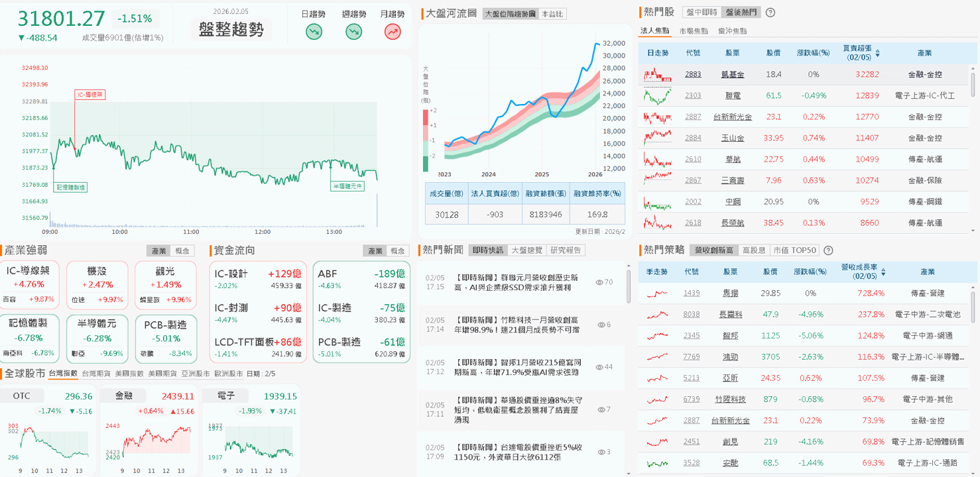Image resolution: width=980 pixels, height=477 pixels.
Task: Switch 大盤河流圖 to 本益比 view
Action: point(552,13)
